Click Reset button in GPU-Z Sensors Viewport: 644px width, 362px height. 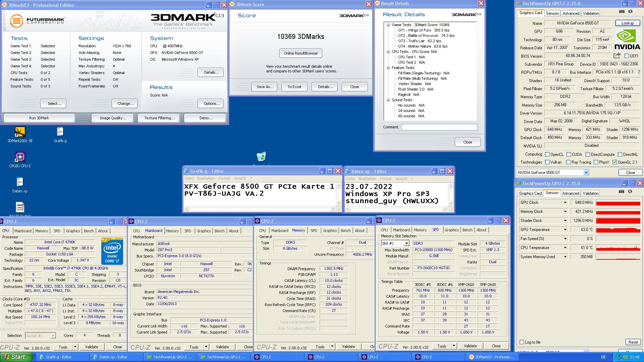tap(633, 342)
